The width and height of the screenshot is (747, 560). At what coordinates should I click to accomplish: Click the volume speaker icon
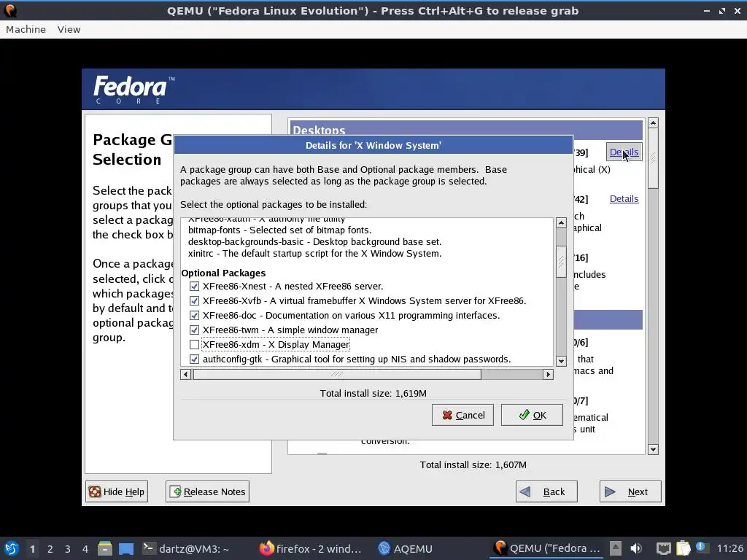pyautogui.click(x=636, y=548)
